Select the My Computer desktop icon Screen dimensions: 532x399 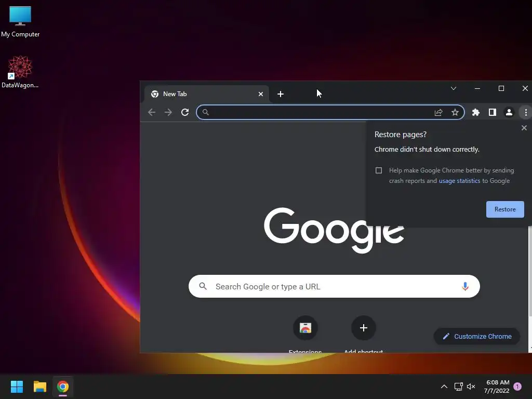(x=20, y=21)
